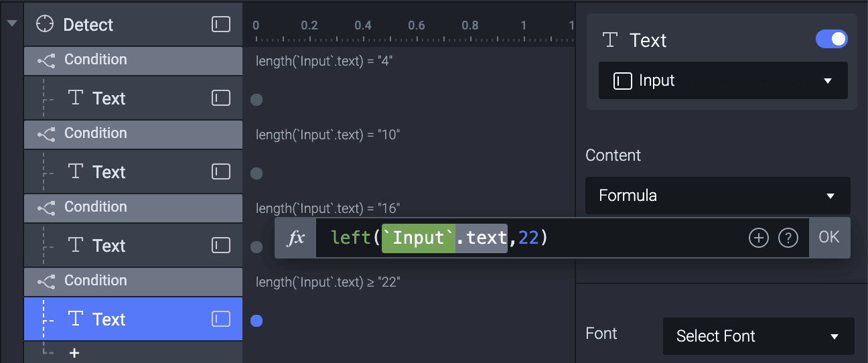The image size is (868, 363).
Task: Confirm the formula with OK
Action: [x=829, y=238]
